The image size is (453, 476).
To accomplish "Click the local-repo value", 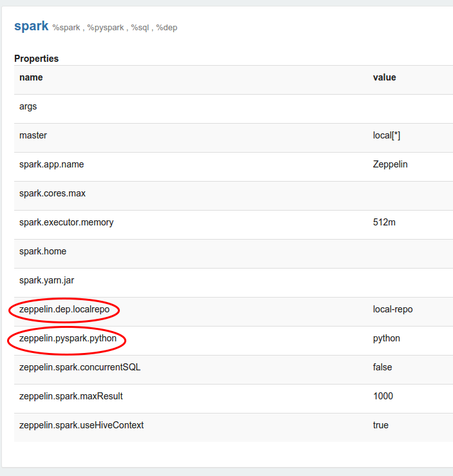I will click(x=392, y=309).
